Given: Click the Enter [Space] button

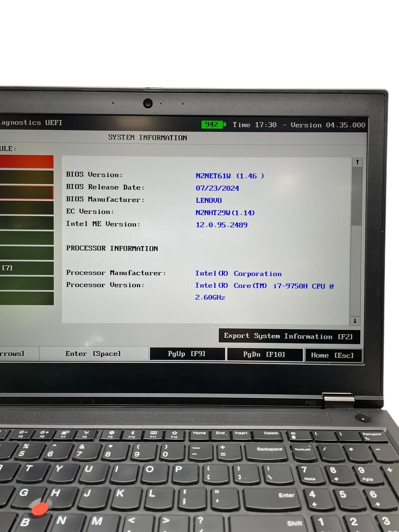Looking at the screenshot, I should 93,354.
